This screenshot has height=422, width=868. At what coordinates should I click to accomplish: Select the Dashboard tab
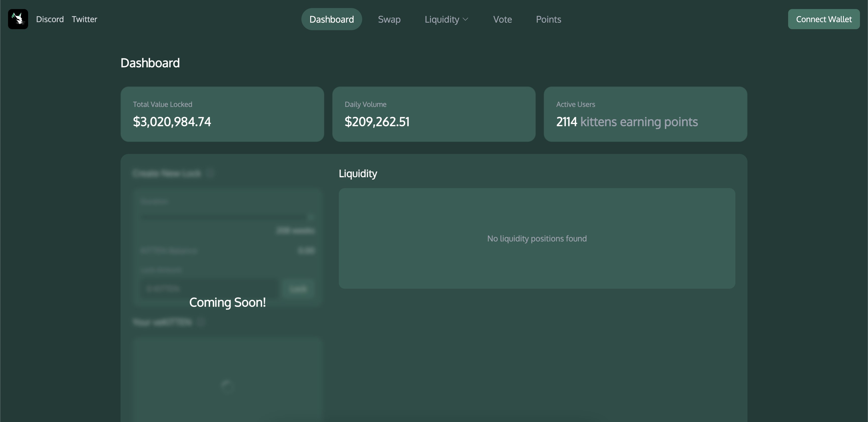coord(331,19)
